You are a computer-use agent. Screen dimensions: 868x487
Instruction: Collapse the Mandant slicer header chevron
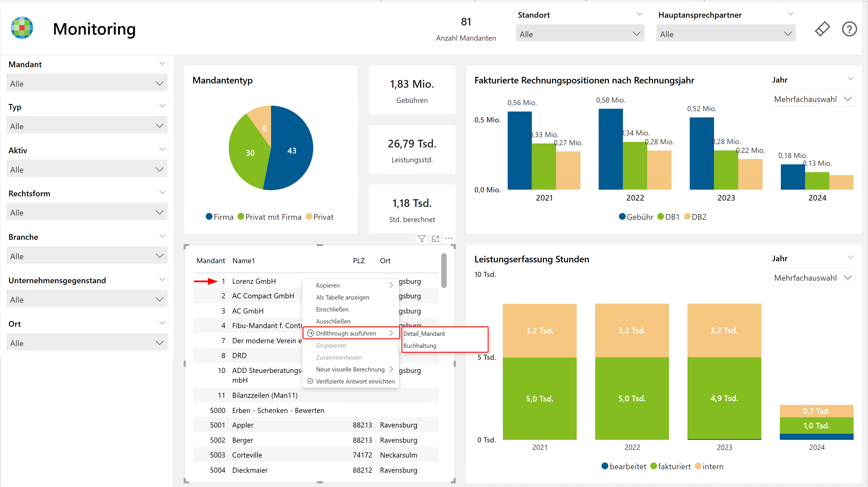162,63
